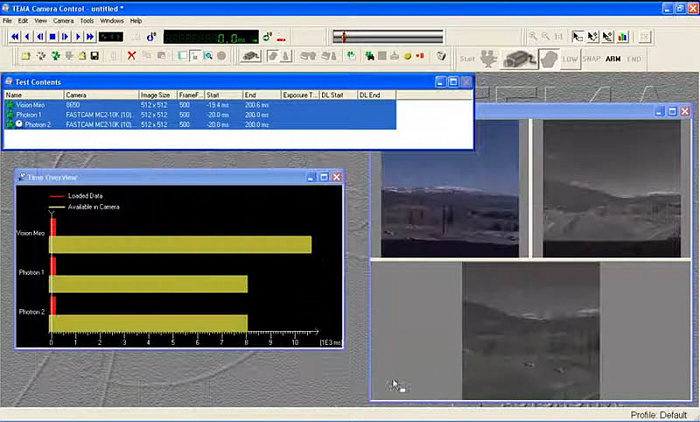Image resolution: width=700 pixels, height=422 pixels.
Task: Sort by the Image Size column header
Action: 158,95
